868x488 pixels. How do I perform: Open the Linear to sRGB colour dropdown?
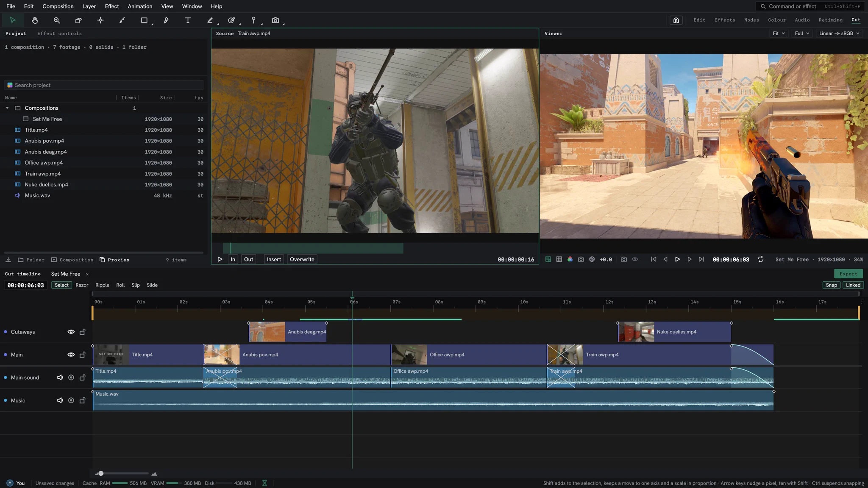pos(839,33)
